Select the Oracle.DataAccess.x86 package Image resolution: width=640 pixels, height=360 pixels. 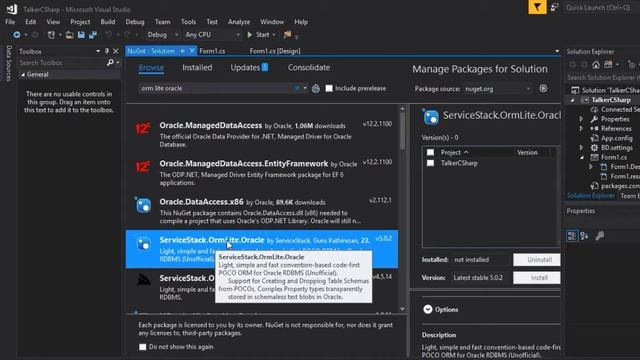pyautogui.click(x=262, y=211)
